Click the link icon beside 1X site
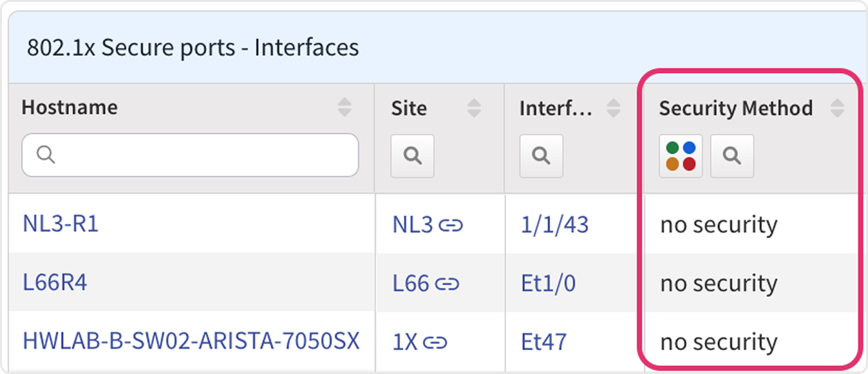Viewport: 868px width, 374px height. pyautogui.click(x=435, y=342)
